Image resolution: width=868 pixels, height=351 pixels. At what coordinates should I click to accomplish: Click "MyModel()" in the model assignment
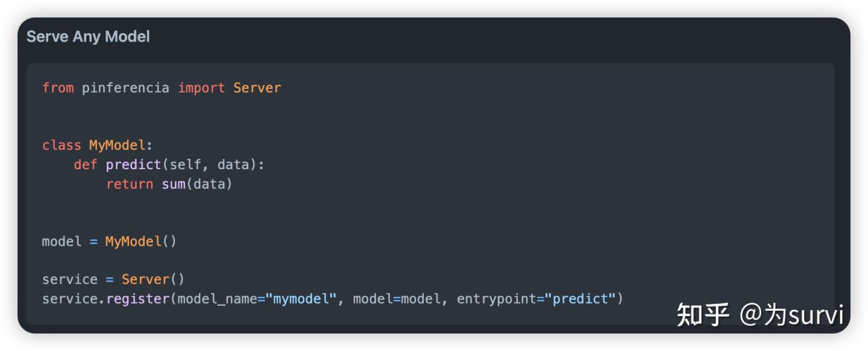(141, 241)
